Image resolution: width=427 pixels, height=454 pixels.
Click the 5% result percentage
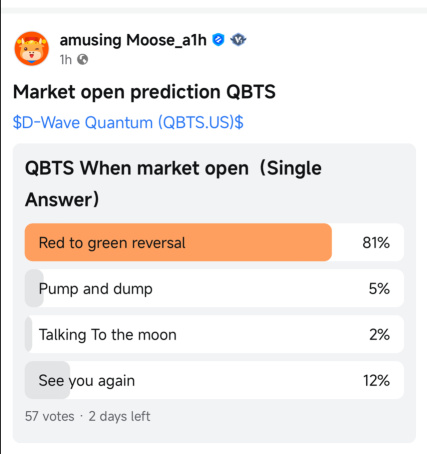point(379,289)
